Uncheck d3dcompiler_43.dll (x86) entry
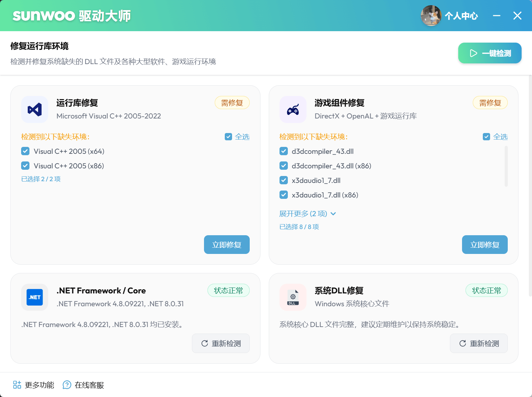This screenshot has width=532, height=397. [x=284, y=166]
